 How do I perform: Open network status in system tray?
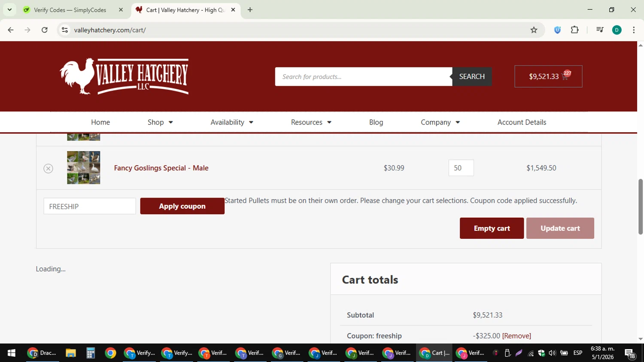[531, 353]
